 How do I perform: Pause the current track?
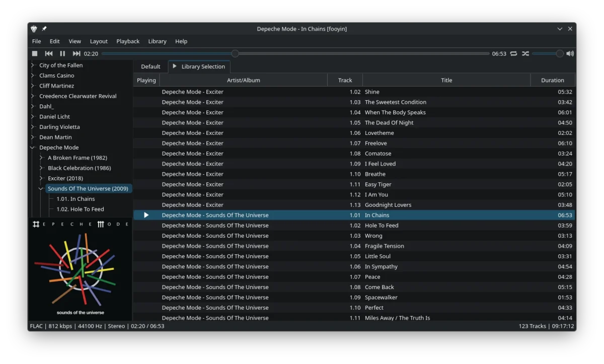(62, 53)
